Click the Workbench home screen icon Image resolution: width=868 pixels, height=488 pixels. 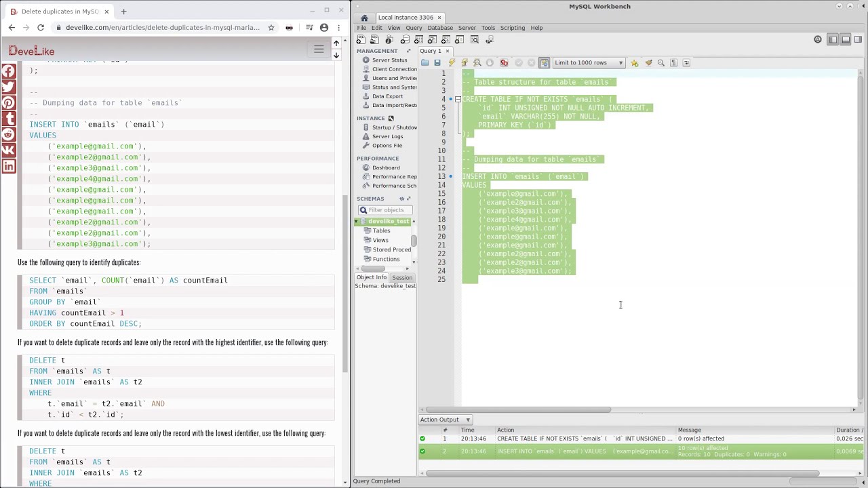click(x=364, y=18)
